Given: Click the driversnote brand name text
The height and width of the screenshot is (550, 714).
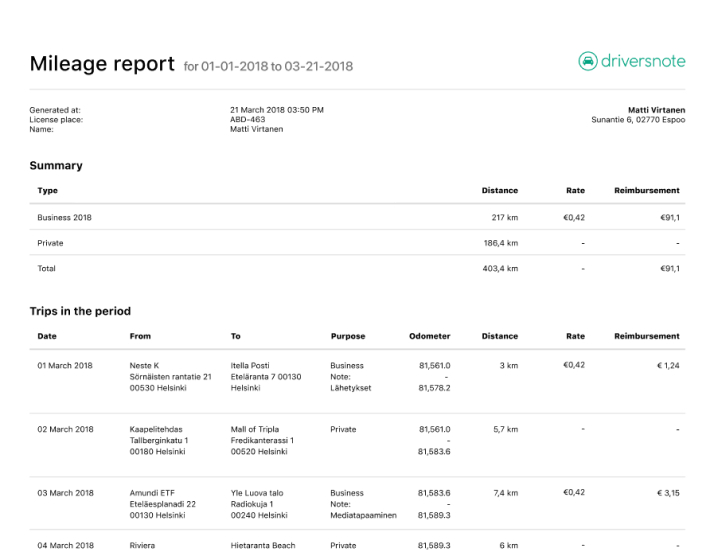Looking at the screenshot, I should click(x=643, y=61).
